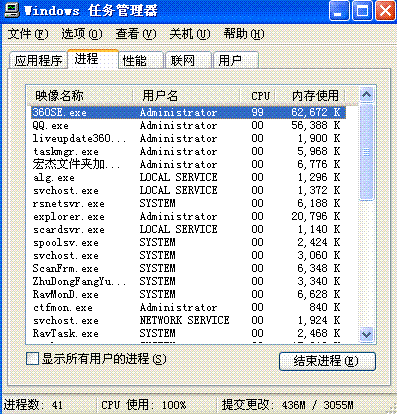Image resolution: width=397 pixels, height=414 pixels.
Task: Enable 显示所有用户的进程 checkbox
Action: (x=32, y=359)
